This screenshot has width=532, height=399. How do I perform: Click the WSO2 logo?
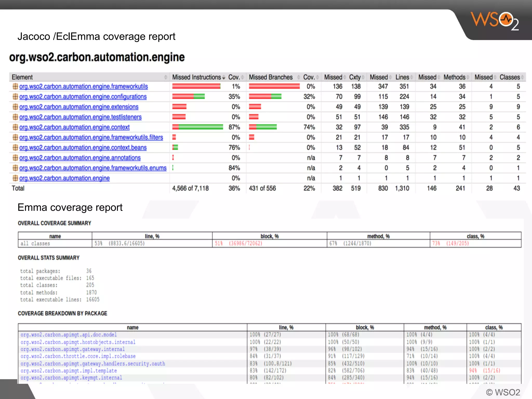(x=495, y=21)
